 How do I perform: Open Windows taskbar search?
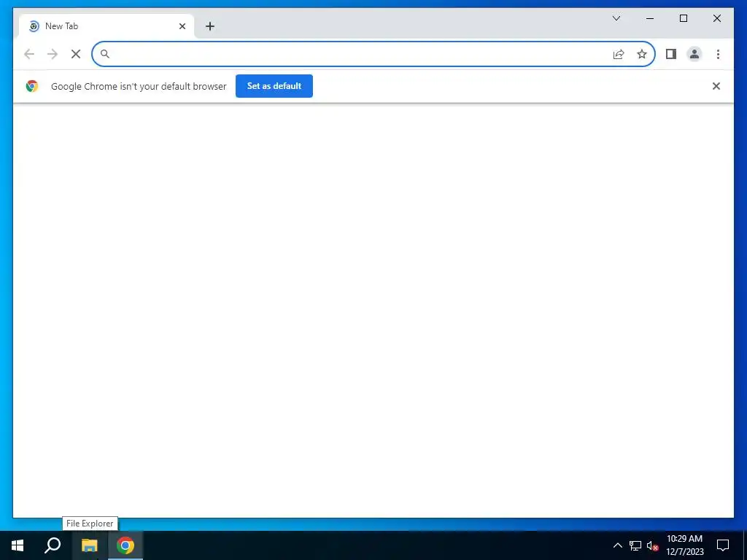click(53, 545)
